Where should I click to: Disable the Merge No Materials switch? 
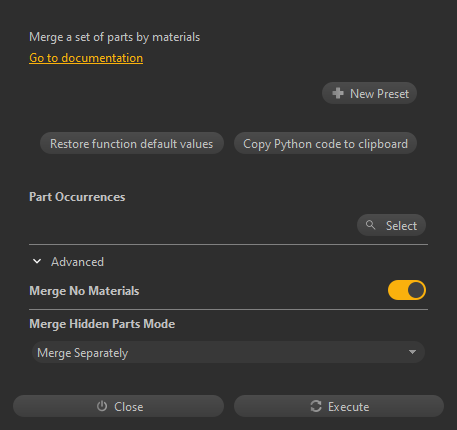click(x=407, y=290)
